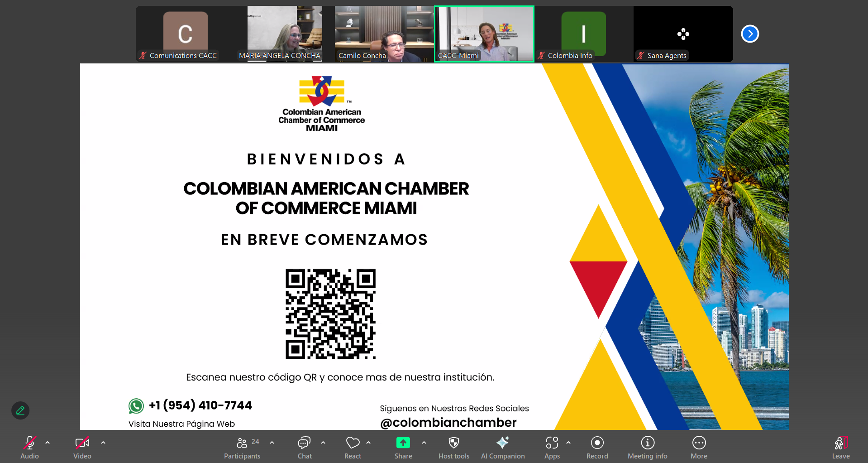Viewport: 868px width, 463px height.
Task: Click the Visita Nuestra Página Web text
Action: [181, 424]
